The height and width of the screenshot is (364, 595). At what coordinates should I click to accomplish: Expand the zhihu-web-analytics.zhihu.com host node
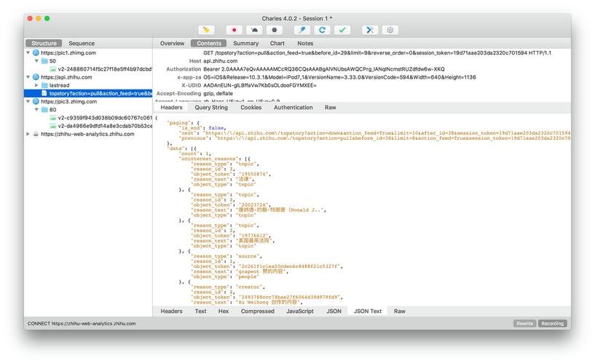pos(28,134)
